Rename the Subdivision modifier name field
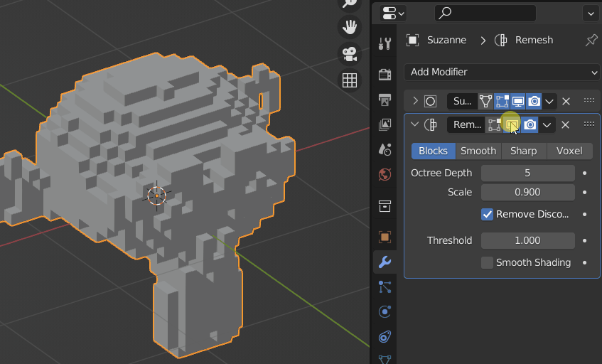 462,102
